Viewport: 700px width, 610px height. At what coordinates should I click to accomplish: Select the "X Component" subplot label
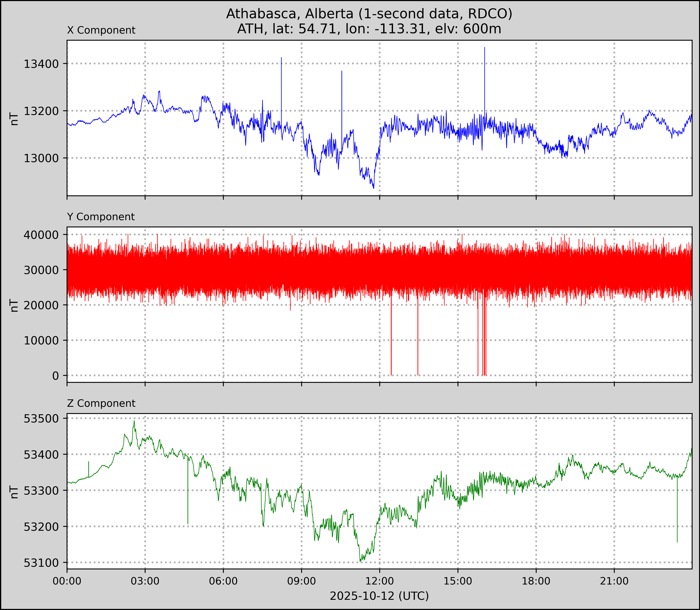(101, 30)
